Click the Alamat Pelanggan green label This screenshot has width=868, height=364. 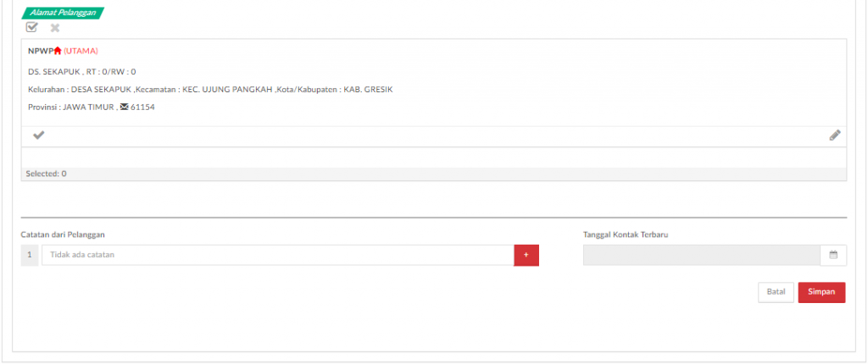63,12
